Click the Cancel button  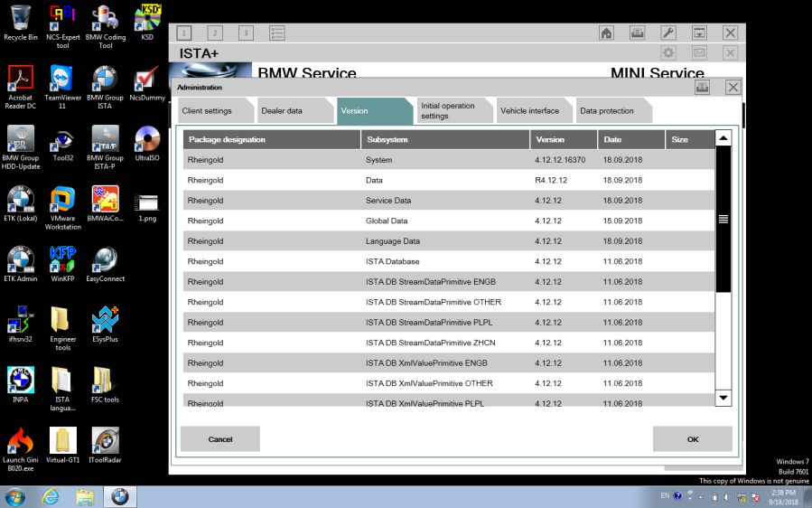pyautogui.click(x=220, y=439)
